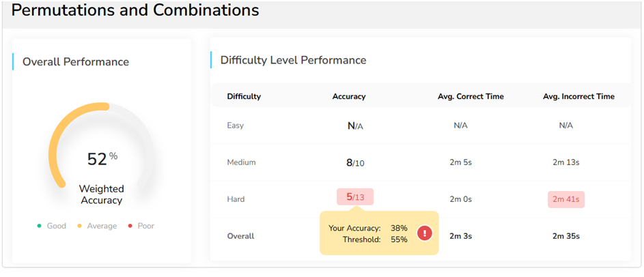Click the Accuracy column header

348,96
